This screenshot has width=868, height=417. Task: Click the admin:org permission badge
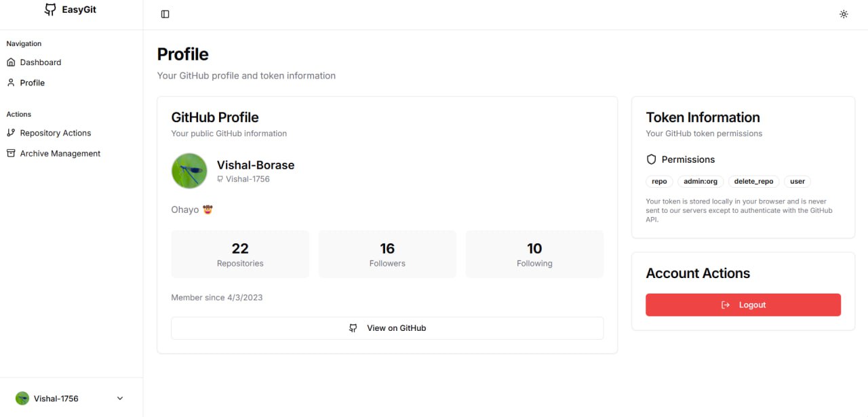pyautogui.click(x=701, y=182)
